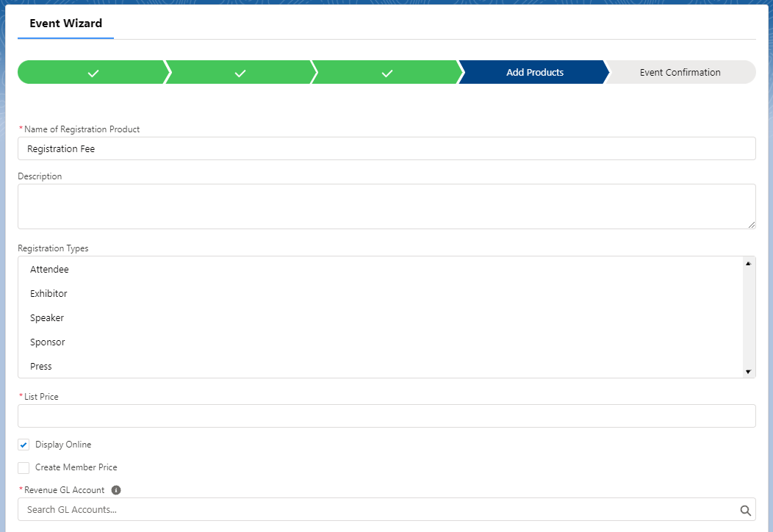
Task: Click the first completed checkmark step
Action: tap(93, 73)
